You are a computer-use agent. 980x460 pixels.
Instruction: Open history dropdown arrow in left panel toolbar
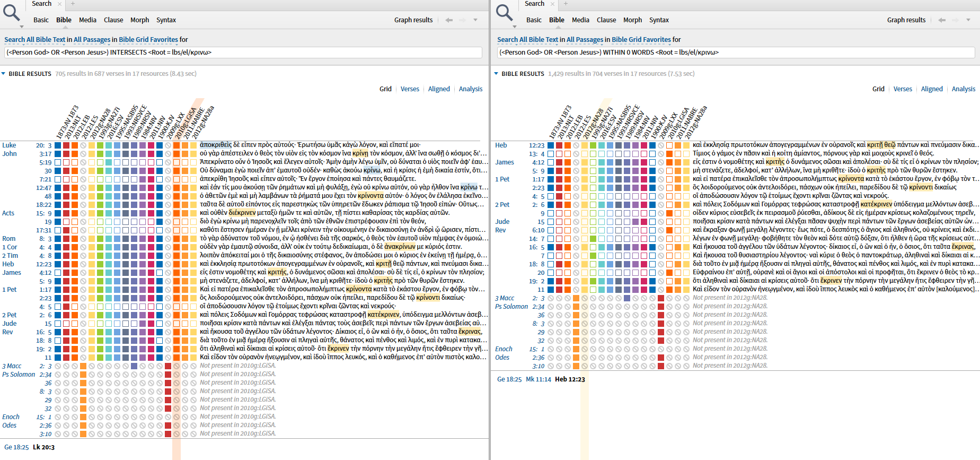(475, 20)
